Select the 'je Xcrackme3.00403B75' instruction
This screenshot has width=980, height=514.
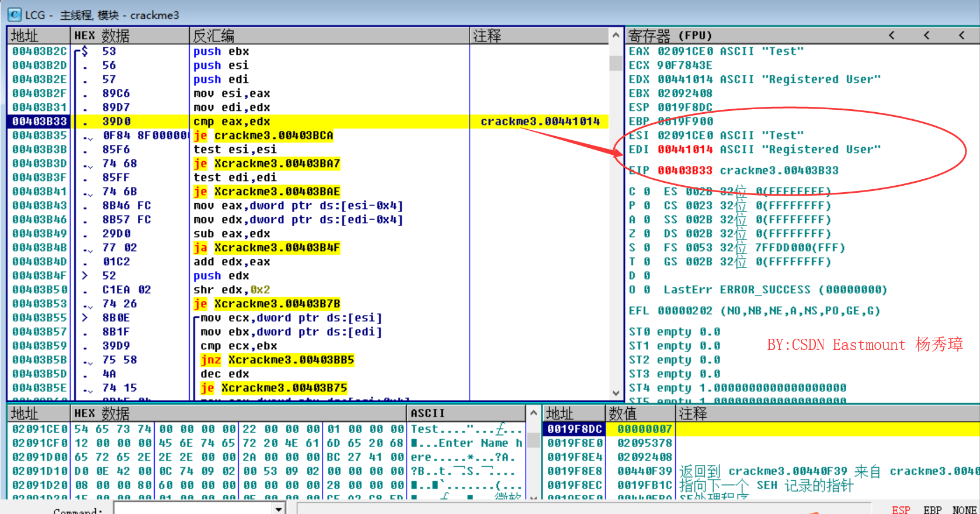274,388
